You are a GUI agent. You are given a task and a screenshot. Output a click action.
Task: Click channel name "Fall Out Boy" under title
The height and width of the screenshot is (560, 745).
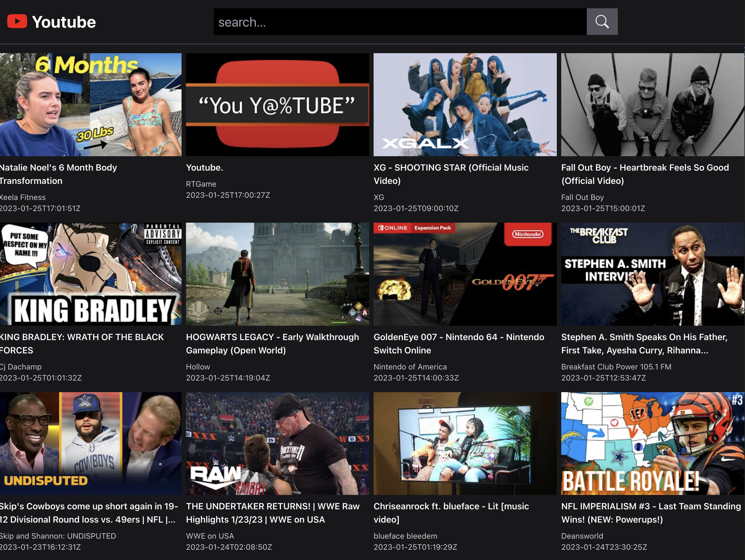(582, 197)
